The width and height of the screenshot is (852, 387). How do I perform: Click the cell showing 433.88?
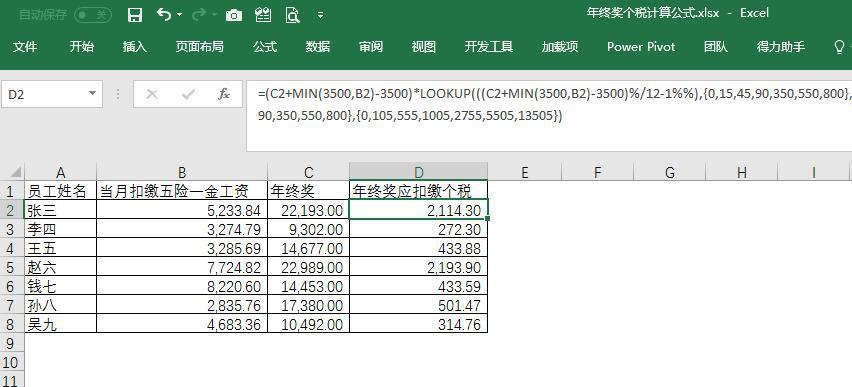click(x=418, y=248)
